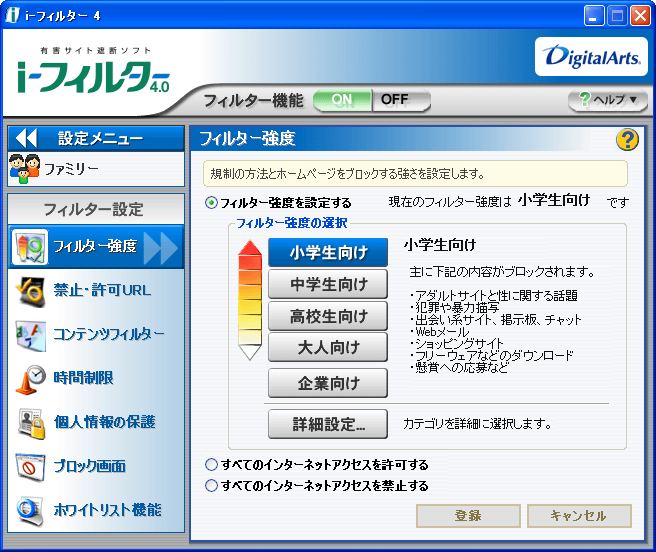Select フィルター強度を設定する radio option

(x=212, y=203)
